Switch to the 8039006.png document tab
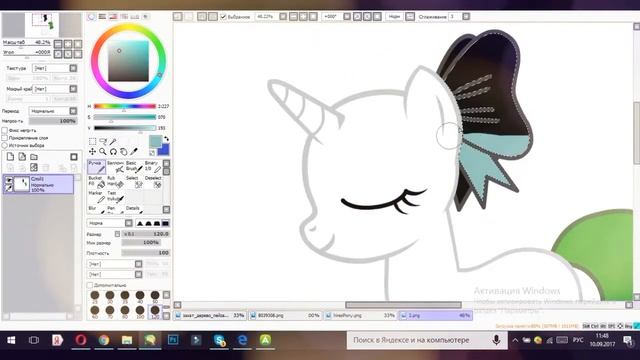640x360 pixels. (x=285, y=315)
